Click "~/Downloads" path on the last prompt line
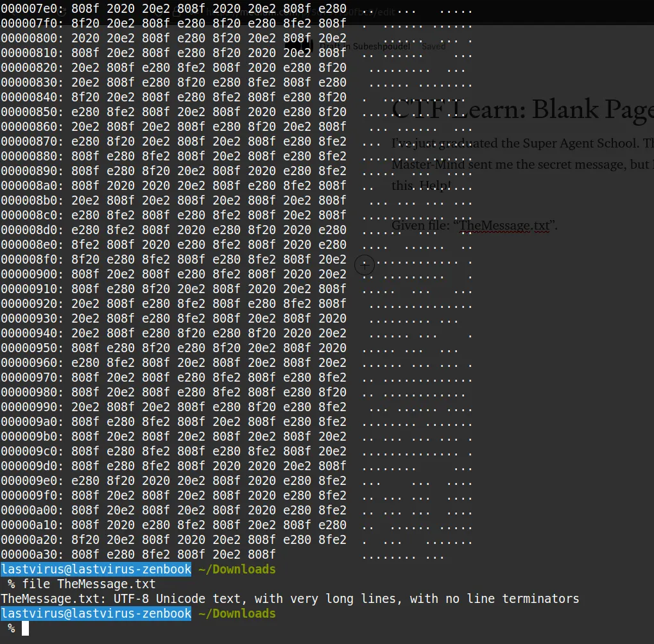The image size is (654, 644). point(237,614)
